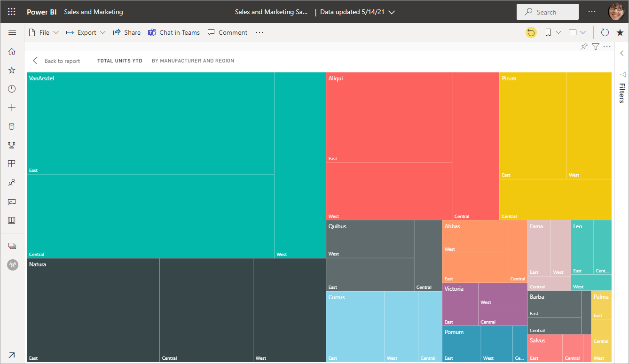This screenshot has width=629, height=364.
Task: Click the Filters pane label
Action: click(x=621, y=93)
